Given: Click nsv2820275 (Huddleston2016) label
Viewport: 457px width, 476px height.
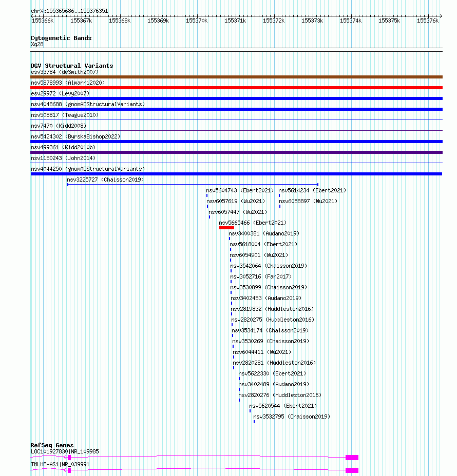Looking at the screenshot, I should point(273,320).
